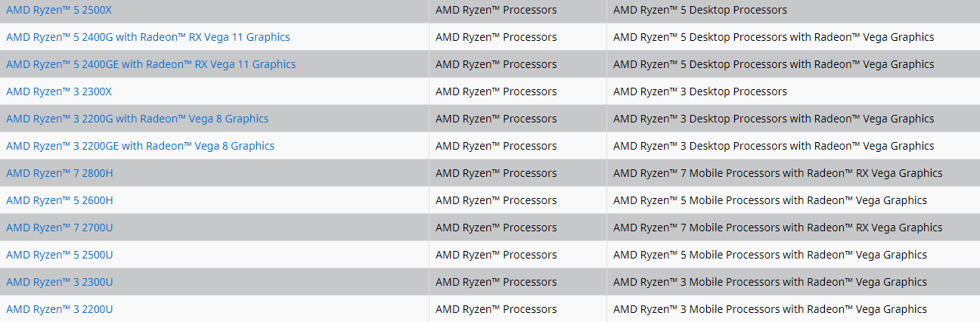Open the AMD Ryzen 3 2200U link
Viewport: 980px width, 322px height.
(x=59, y=309)
